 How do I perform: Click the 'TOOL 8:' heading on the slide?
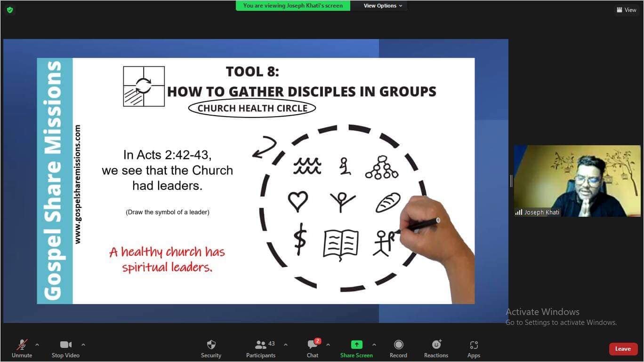pyautogui.click(x=252, y=71)
